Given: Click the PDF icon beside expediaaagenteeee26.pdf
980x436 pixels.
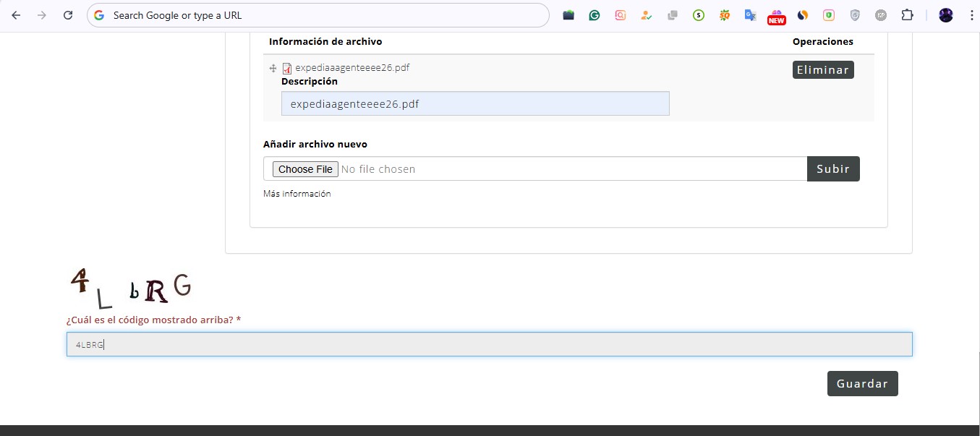Looking at the screenshot, I should click(x=287, y=69).
